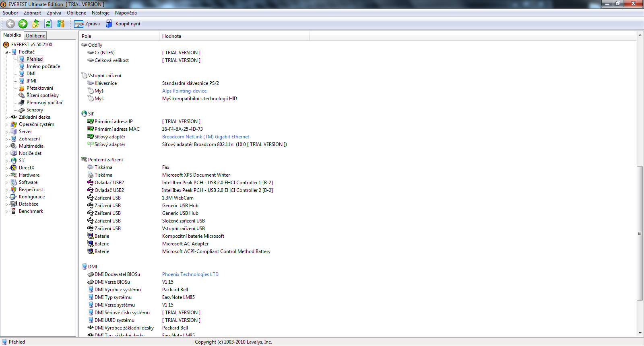Screen dimensions: 644x346
Task: Click the green Forward arrow icon
Action: pyautogui.click(x=23, y=24)
